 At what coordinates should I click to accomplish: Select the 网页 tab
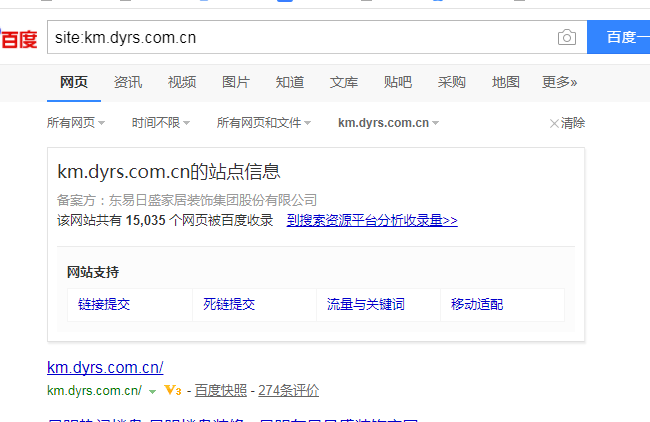tap(74, 82)
